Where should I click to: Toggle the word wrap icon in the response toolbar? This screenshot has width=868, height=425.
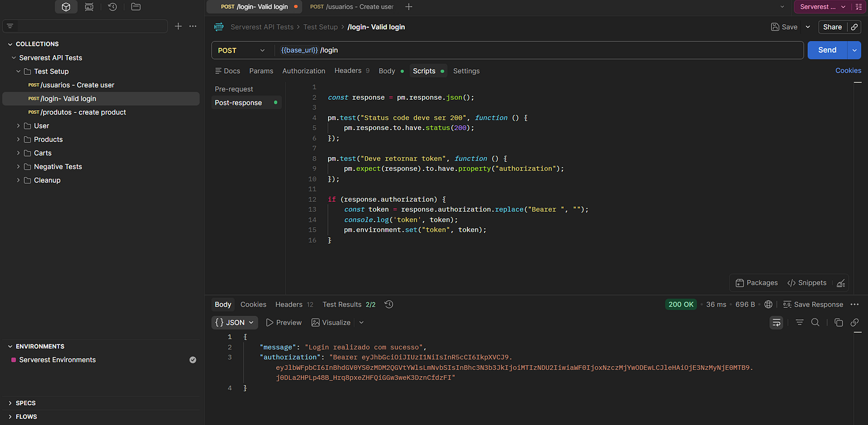point(776,322)
